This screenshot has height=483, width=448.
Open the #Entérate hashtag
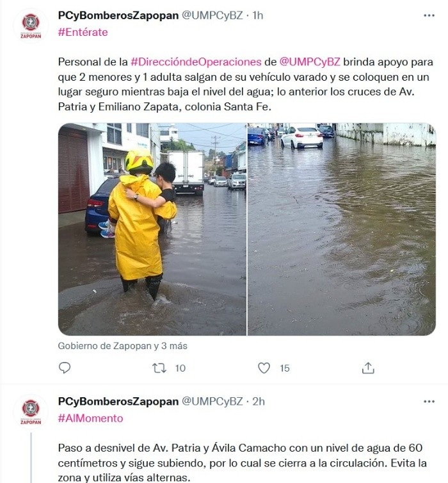pyautogui.click(x=83, y=32)
